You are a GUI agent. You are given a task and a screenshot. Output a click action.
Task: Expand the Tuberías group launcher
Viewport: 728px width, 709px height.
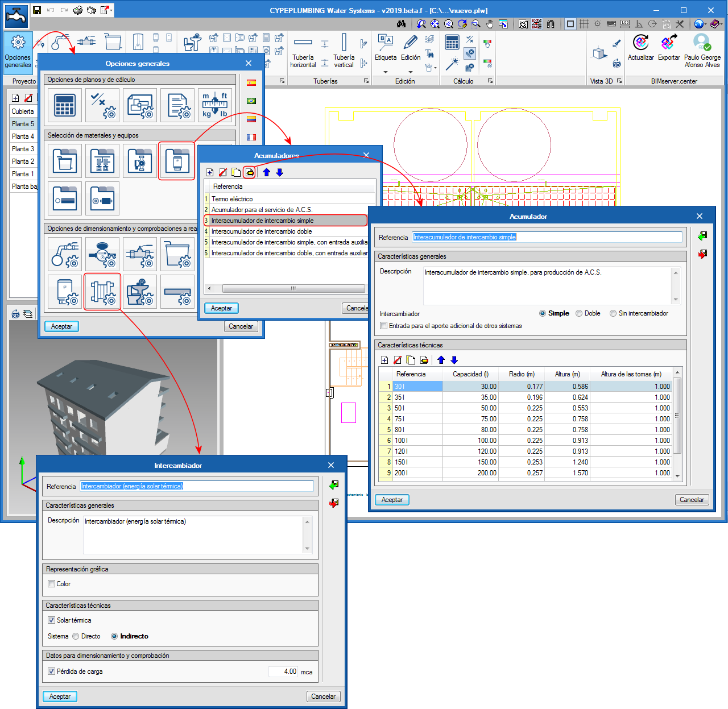[x=366, y=81]
